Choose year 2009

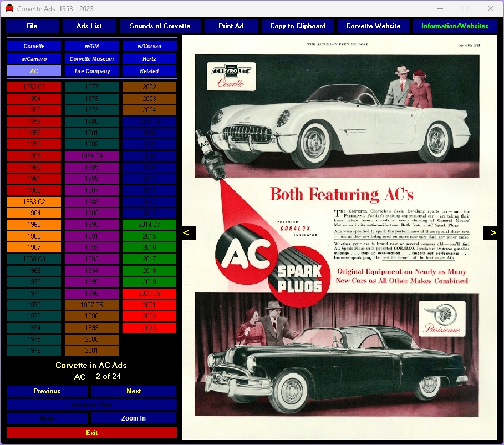150,168
